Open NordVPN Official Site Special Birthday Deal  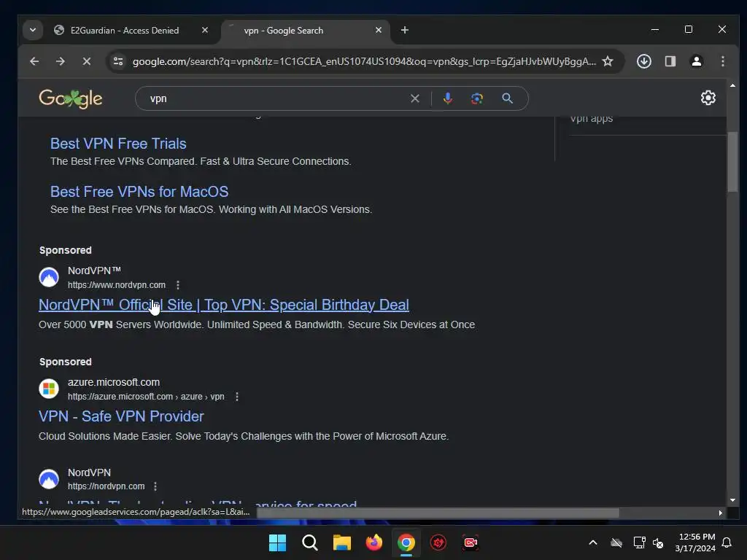pos(224,305)
